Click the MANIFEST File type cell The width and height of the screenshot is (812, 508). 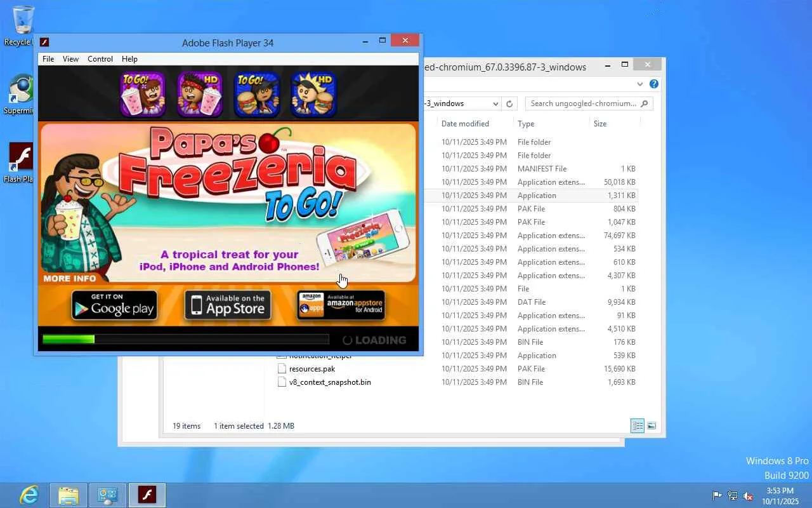point(542,169)
